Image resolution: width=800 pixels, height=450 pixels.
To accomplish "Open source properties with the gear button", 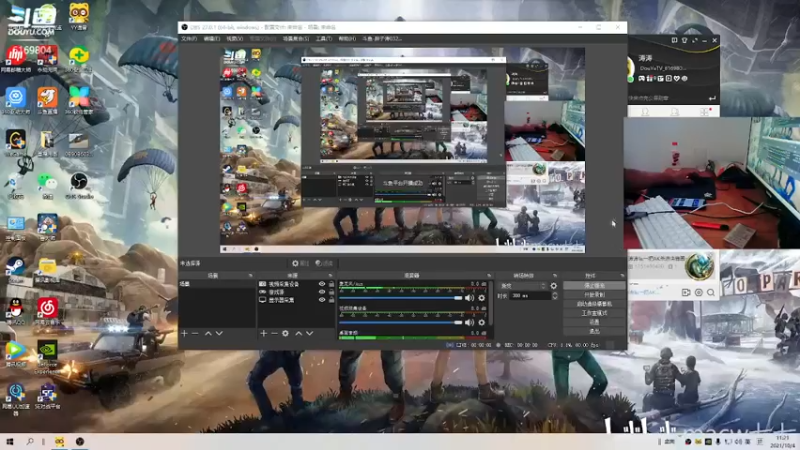I will [x=299, y=263].
